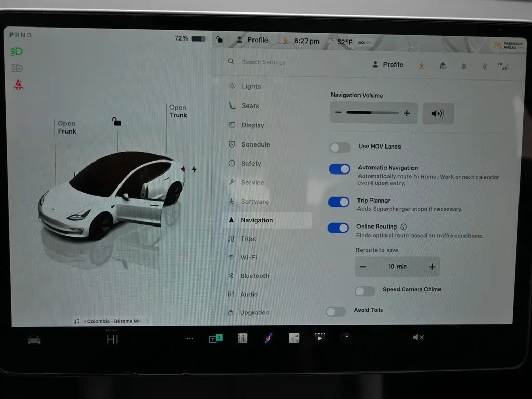The height and width of the screenshot is (399, 532).
Task: Decrease Reroute to save minutes with minus
Action: 363,267
